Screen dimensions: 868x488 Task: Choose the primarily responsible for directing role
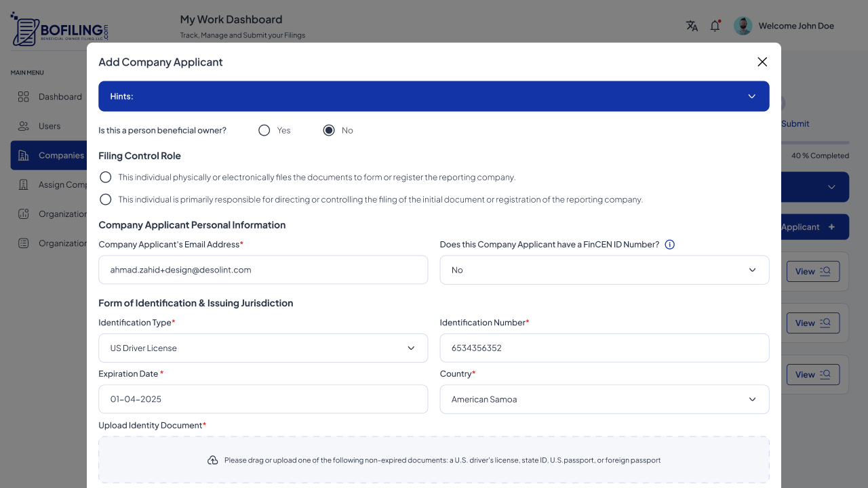pyautogui.click(x=105, y=199)
